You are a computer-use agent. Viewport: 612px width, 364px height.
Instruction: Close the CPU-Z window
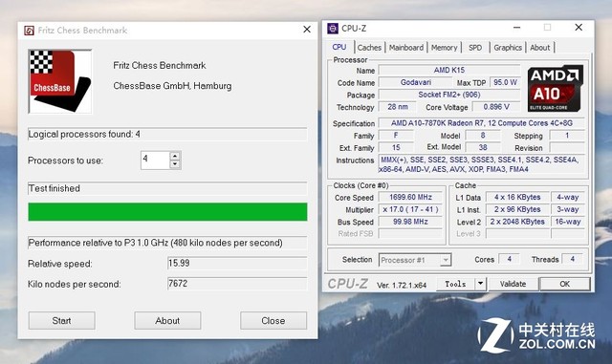(x=579, y=28)
